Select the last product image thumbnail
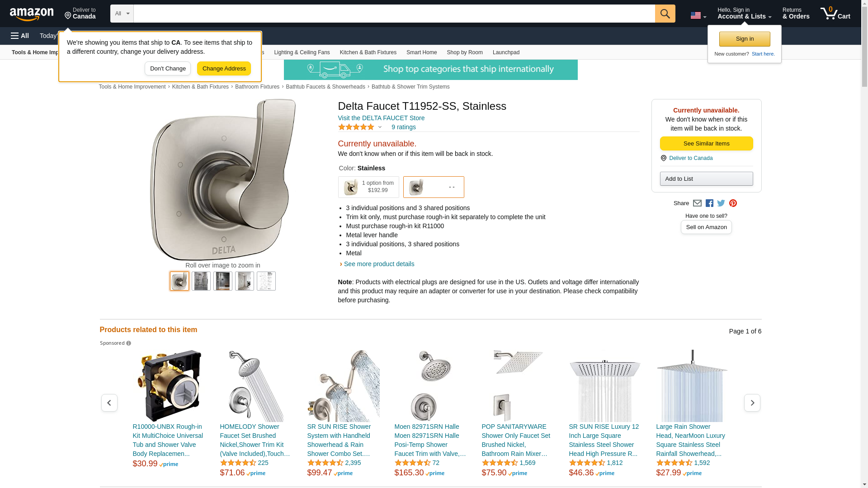The height and width of the screenshot is (488, 868). 266,281
